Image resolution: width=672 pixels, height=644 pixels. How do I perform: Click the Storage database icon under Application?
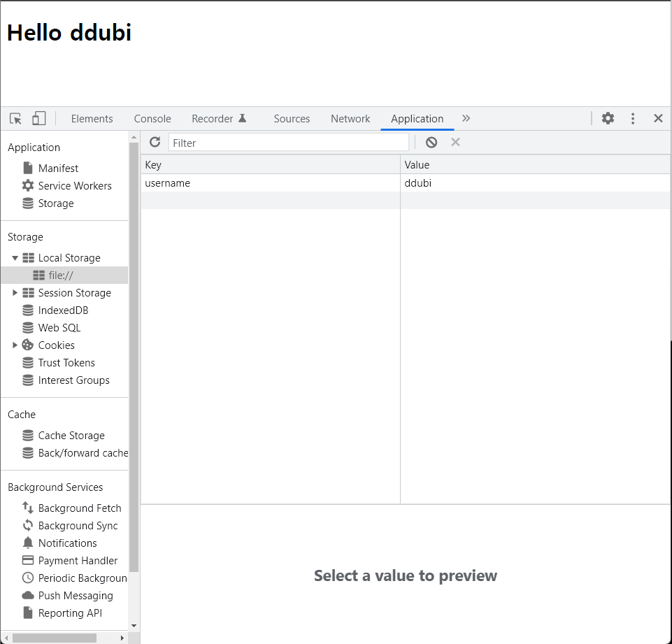[x=28, y=203]
